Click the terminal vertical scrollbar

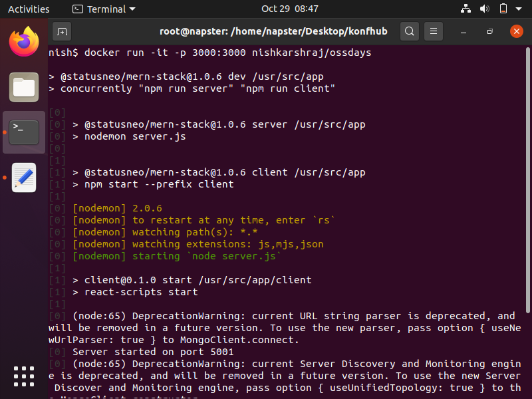click(x=527, y=180)
